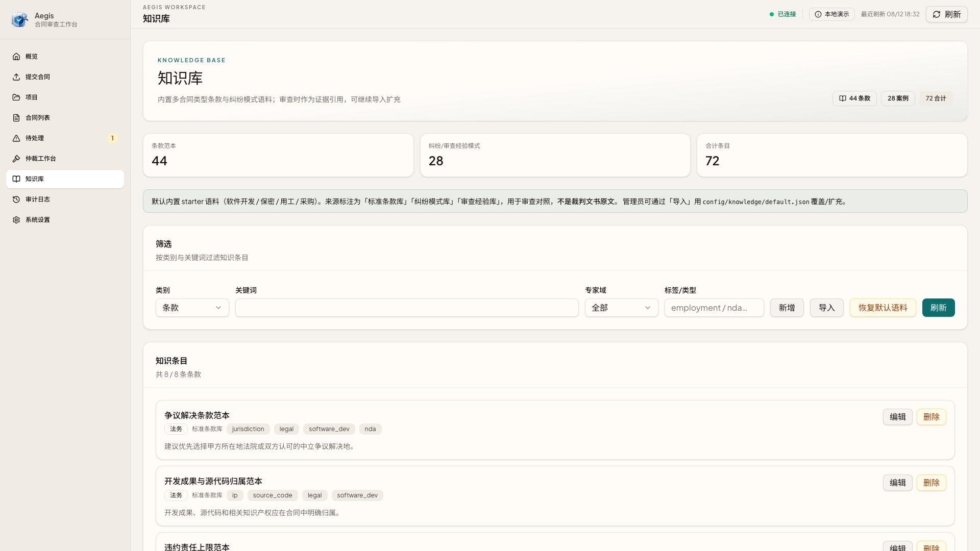Image resolution: width=980 pixels, height=551 pixels.
Task: Click 恢复默认语料 button
Action: [x=883, y=308]
